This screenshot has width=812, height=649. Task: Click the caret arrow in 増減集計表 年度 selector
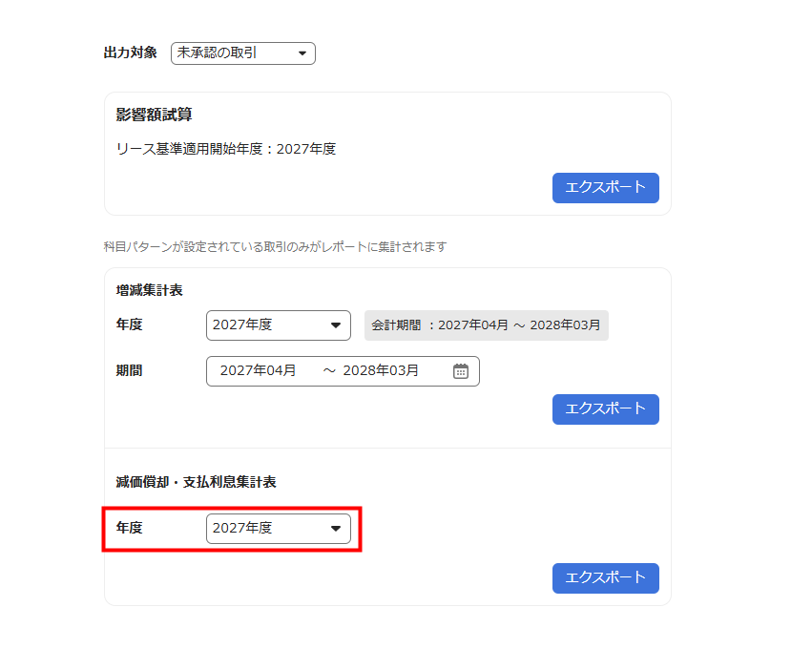[335, 325]
